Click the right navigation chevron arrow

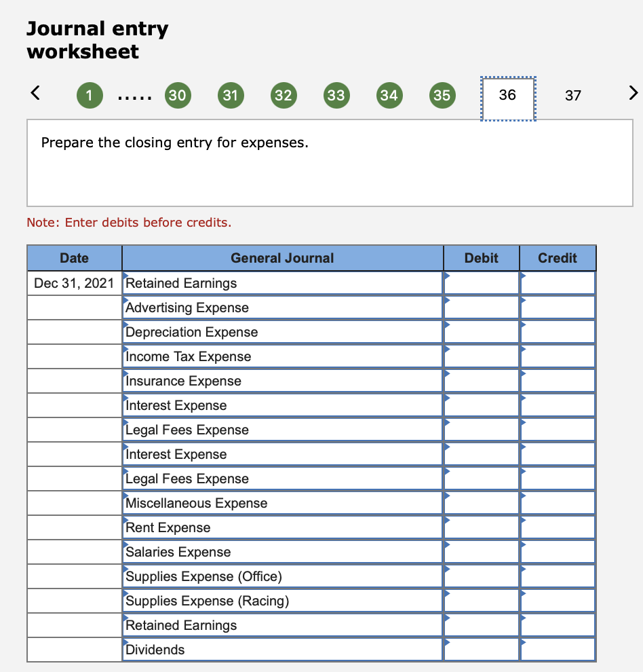click(631, 94)
